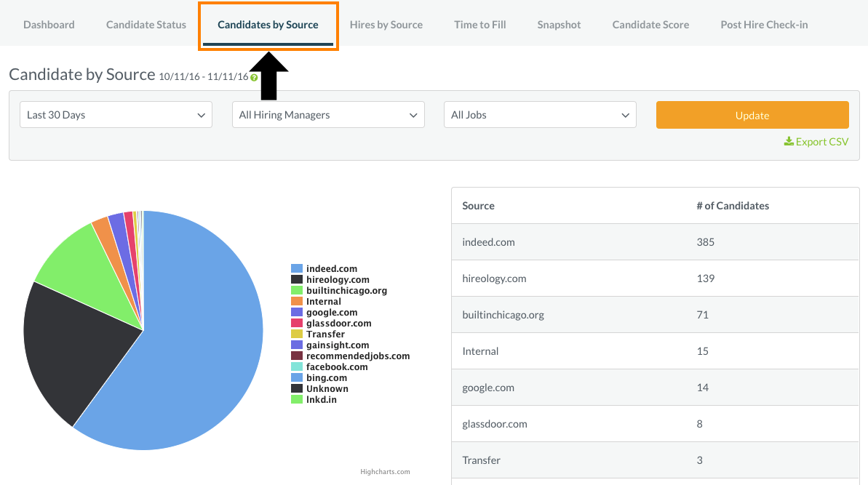Click candidate count 71
The width and height of the screenshot is (868, 485).
pyautogui.click(x=703, y=316)
